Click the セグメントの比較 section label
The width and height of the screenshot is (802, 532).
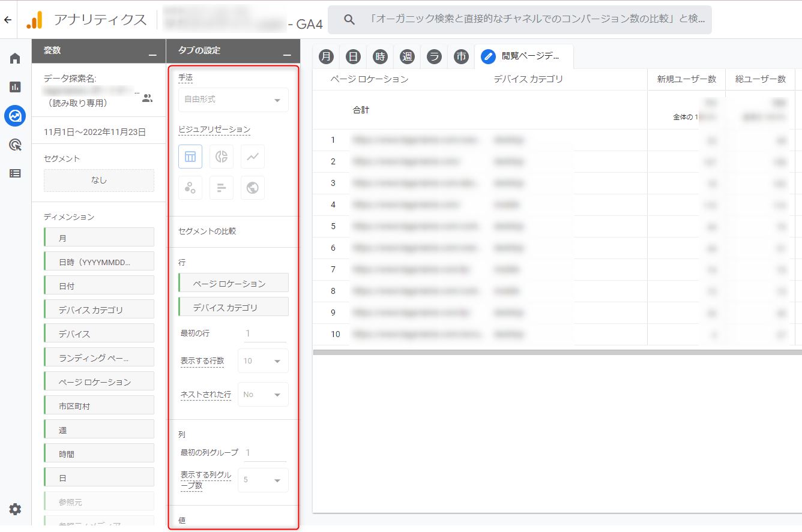207,231
